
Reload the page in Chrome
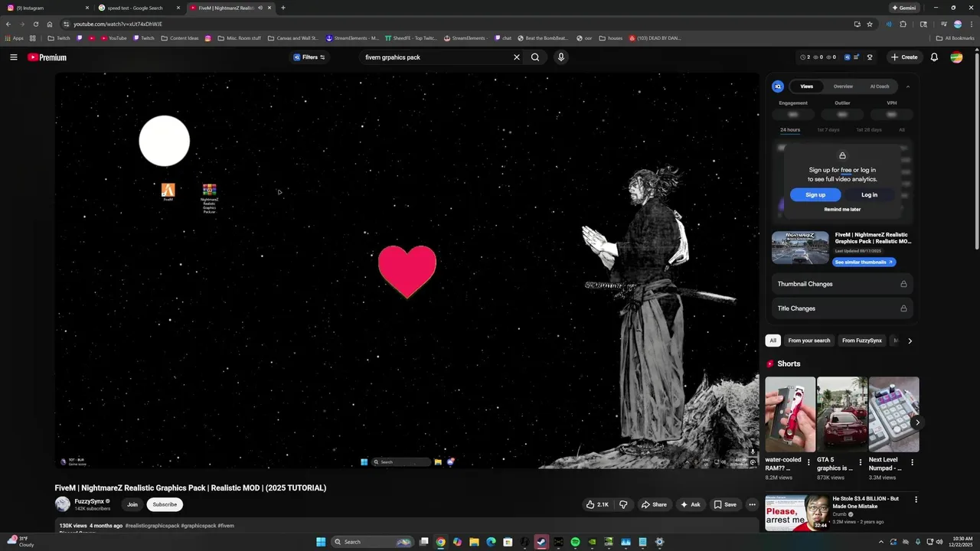click(35, 24)
